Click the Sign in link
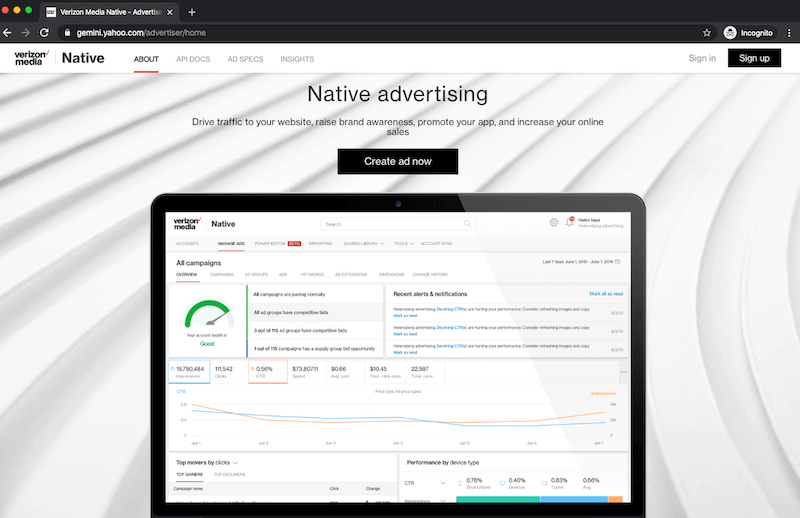 tap(702, 58)
